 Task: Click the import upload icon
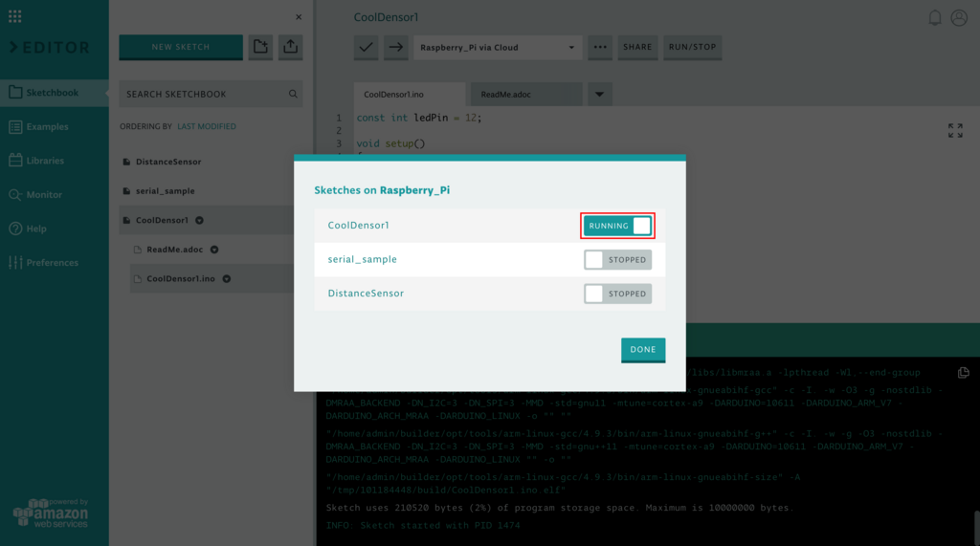[291, 47]
